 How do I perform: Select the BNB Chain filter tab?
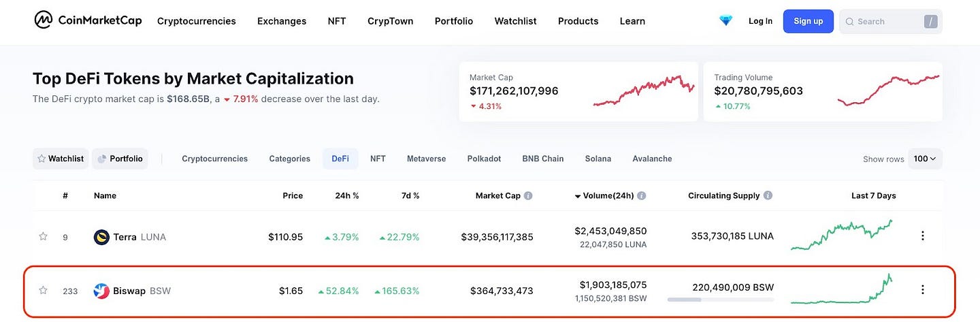click(543, 159)
